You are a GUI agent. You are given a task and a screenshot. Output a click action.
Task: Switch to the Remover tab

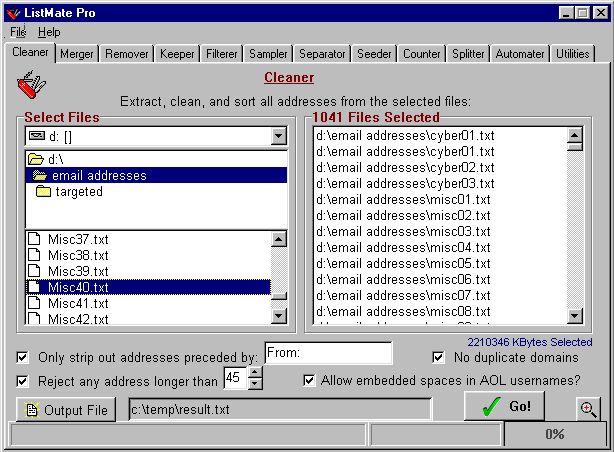(126, 54)
